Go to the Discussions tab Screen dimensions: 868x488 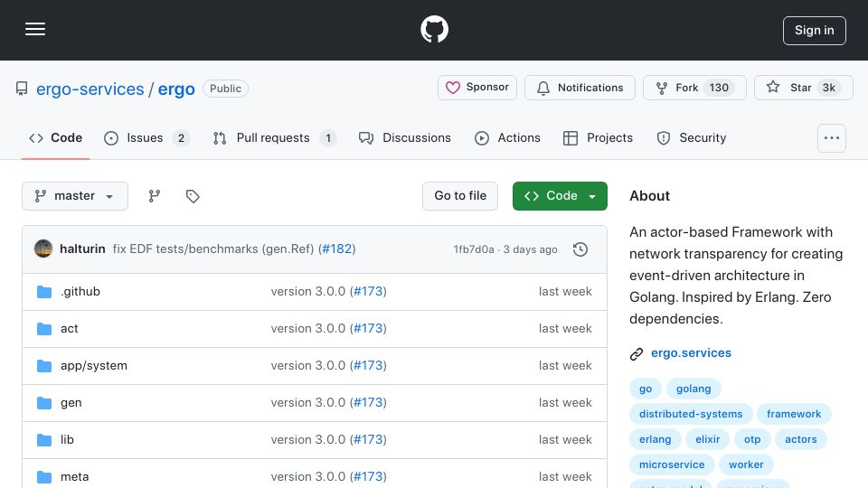405,137
